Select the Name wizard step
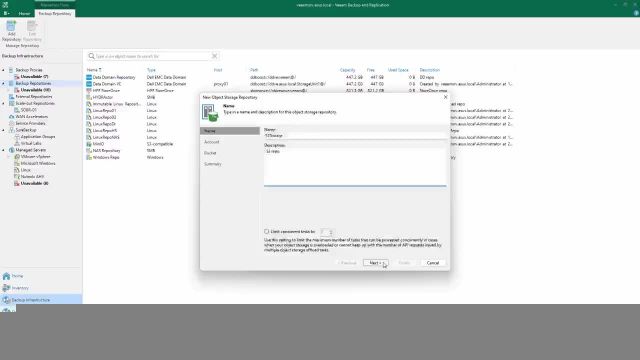The height and width of the screenshot is (360, 640). click(230, 131)
